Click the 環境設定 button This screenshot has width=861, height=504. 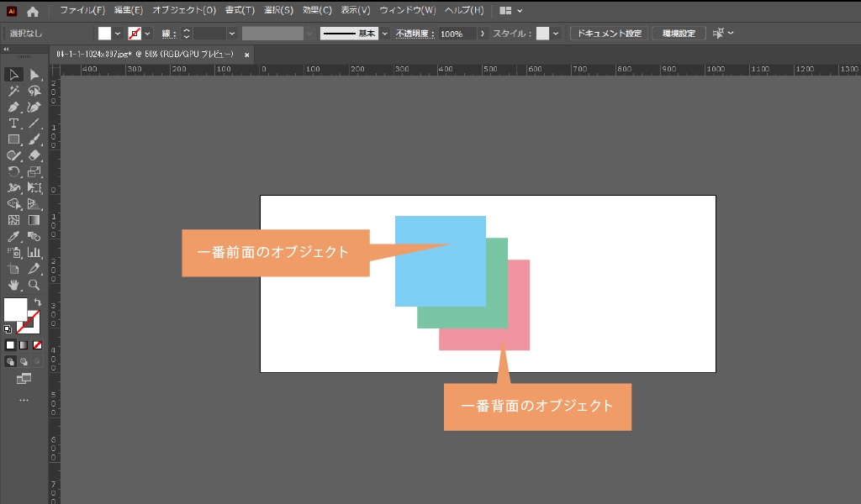pos(679,34)
